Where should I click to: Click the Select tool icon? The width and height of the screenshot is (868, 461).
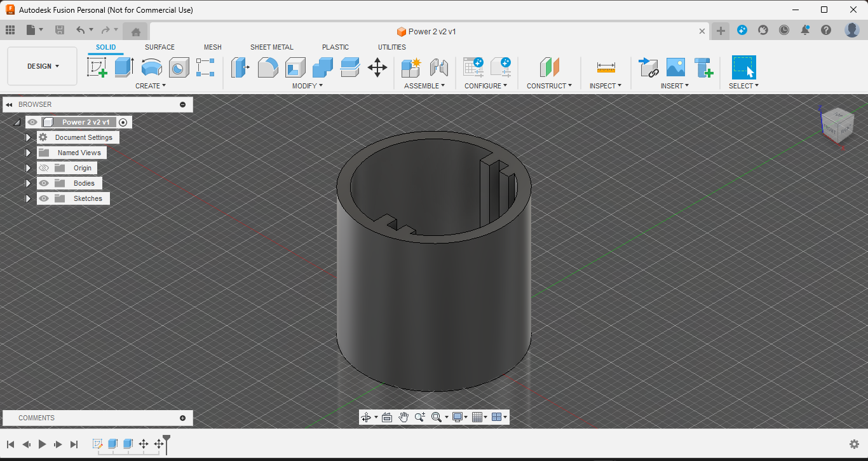743,67
